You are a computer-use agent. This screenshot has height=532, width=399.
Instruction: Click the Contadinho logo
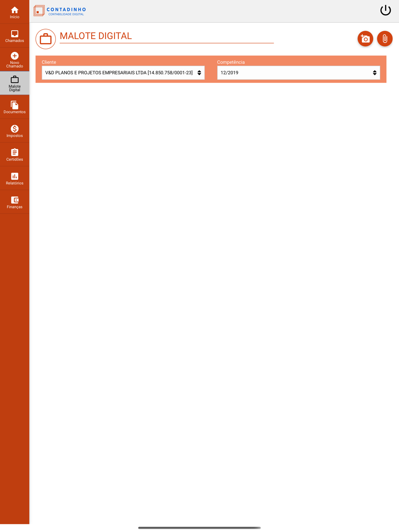pos(60,11)
